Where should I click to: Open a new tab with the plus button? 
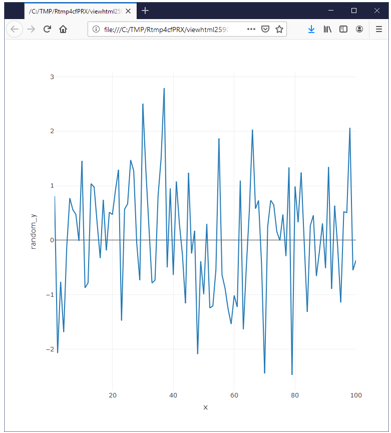coord(145,11)
